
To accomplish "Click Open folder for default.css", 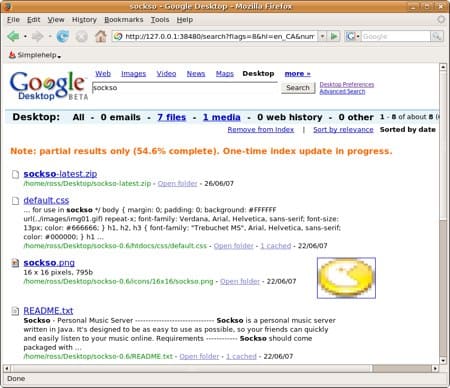I will pyautogui.click(x=234, y=246).
